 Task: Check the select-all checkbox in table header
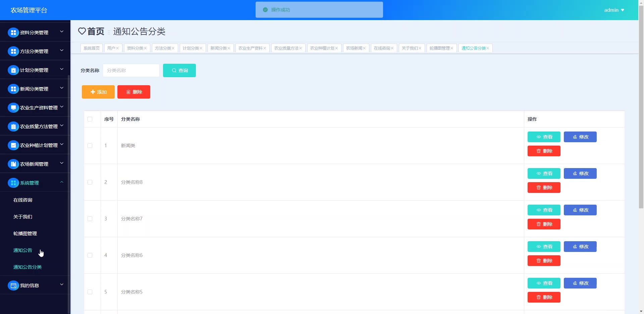[90, 119]
